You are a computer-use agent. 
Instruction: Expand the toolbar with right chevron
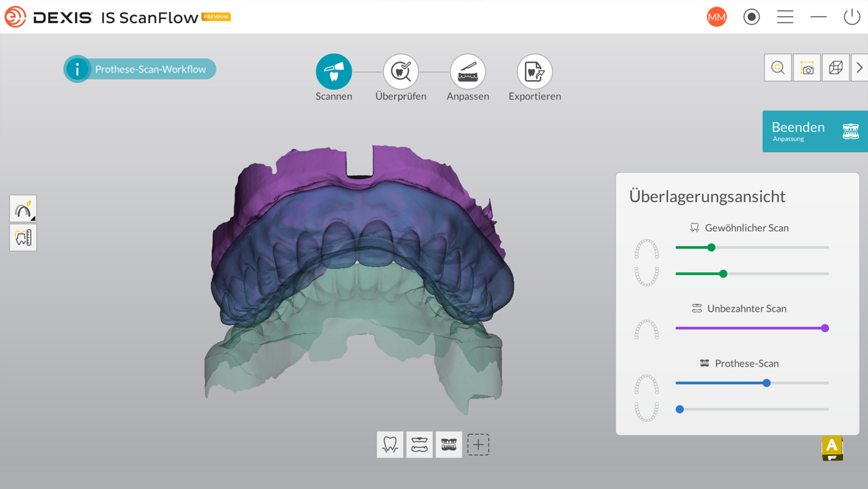coord(859,68)
